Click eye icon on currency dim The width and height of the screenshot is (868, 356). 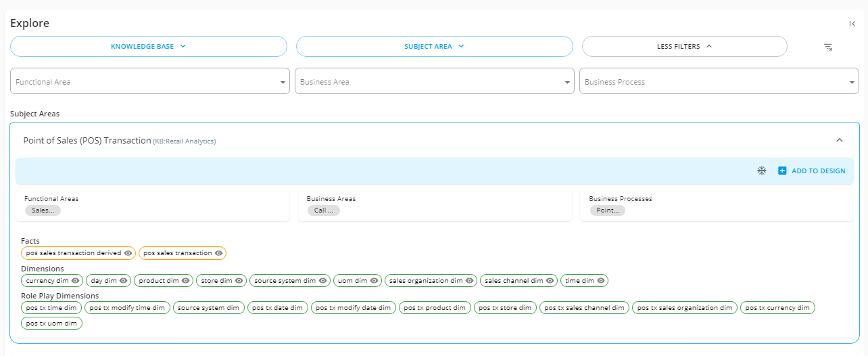pyautogui.click(x=76, y=280)
